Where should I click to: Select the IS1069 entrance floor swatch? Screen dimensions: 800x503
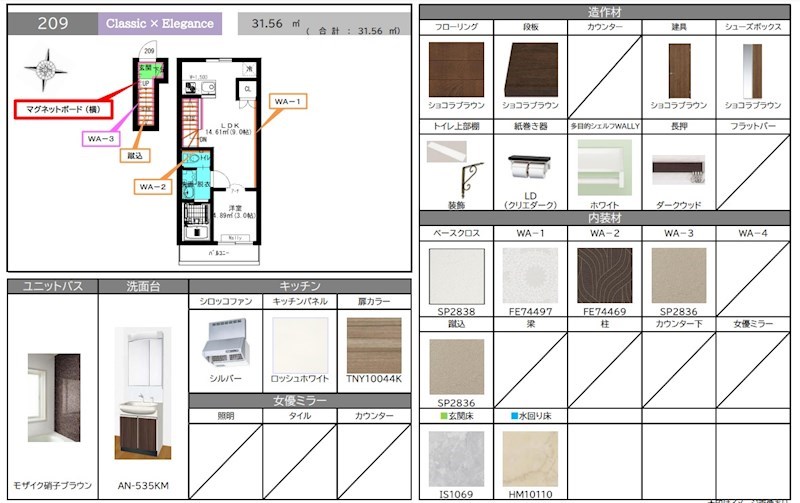[x=455, y=458]
